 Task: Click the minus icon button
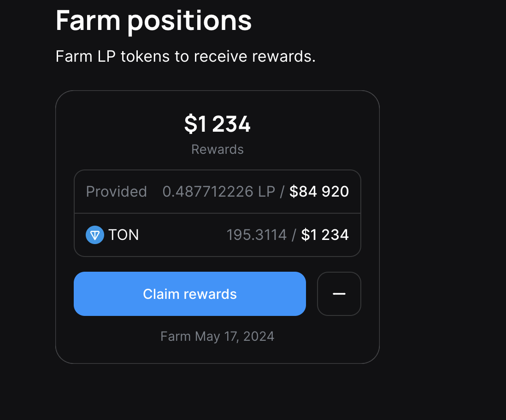pyautogui.click(x=339, y=294)
